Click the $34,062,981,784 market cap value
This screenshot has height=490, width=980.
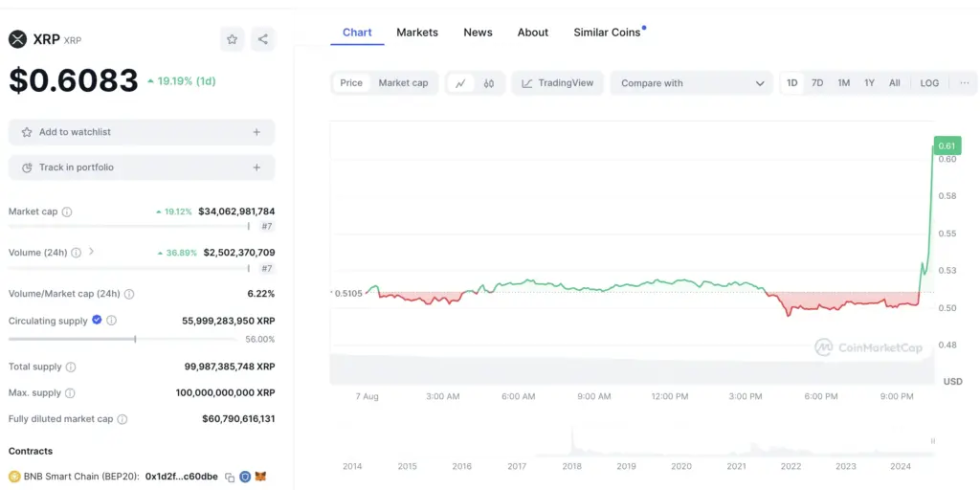click(x=236, y=212)
